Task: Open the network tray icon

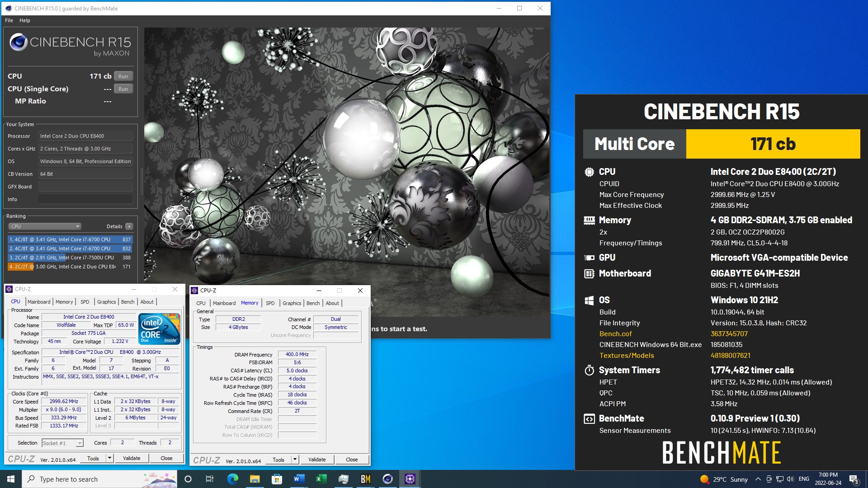Action: pyautogui.click(x=780, y=479)
